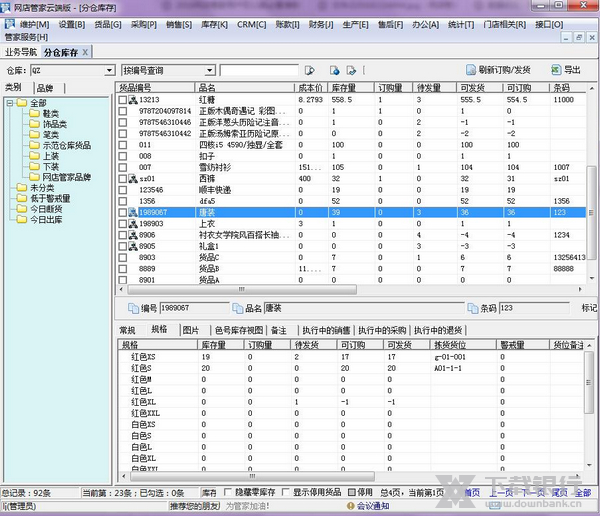Click the application logo icon in menu bar
Screen dimensions: 600x516
[x=10, y=24]
